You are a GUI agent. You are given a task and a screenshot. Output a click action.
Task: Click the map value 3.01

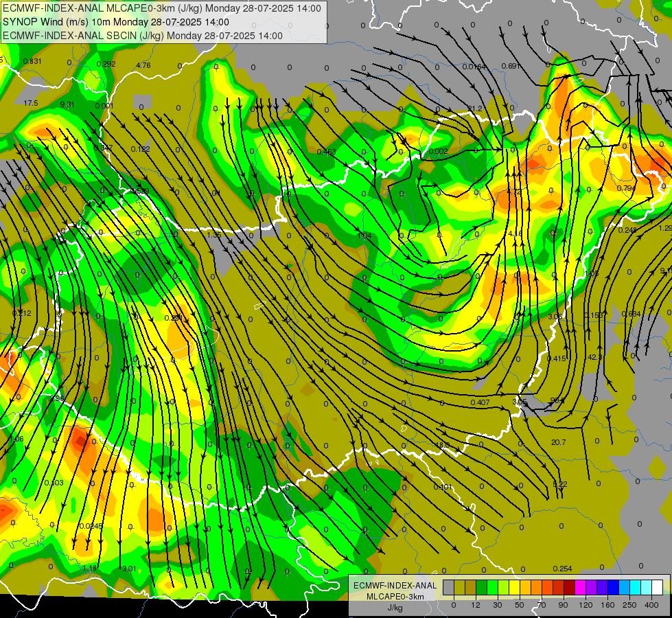(x=129, y=569)
